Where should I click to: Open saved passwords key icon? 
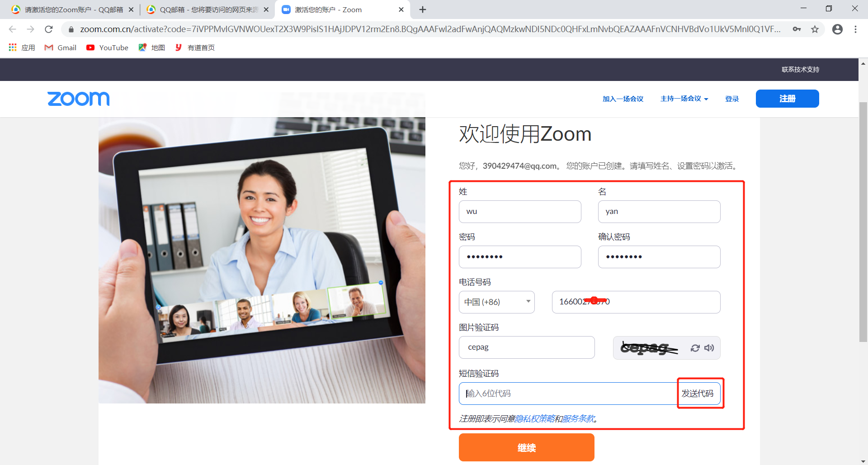pyautogui.click(x=797, y=29)
